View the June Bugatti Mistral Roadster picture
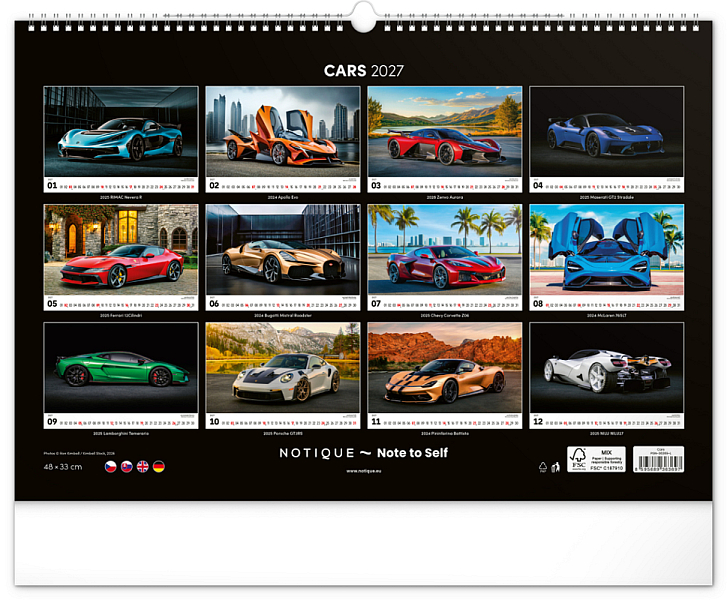The height and width of the screenshot is (600, 727). pos(283,249)
